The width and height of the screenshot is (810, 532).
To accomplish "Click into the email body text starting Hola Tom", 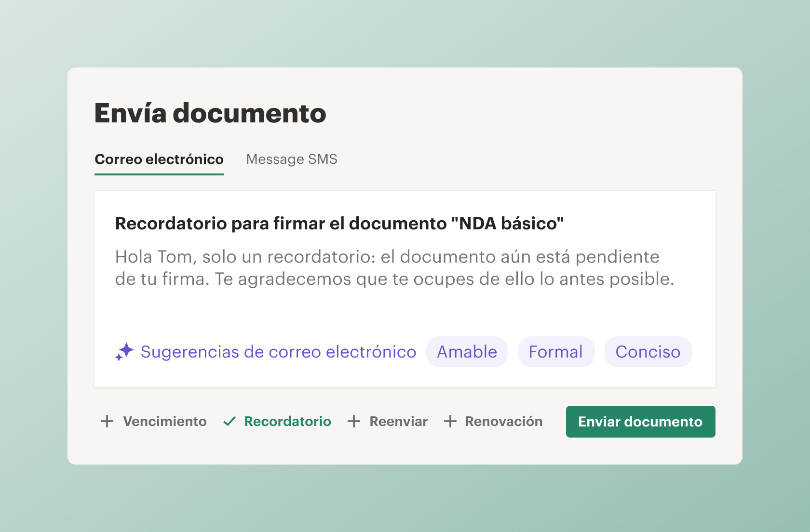I will click(x=394, y=268).
